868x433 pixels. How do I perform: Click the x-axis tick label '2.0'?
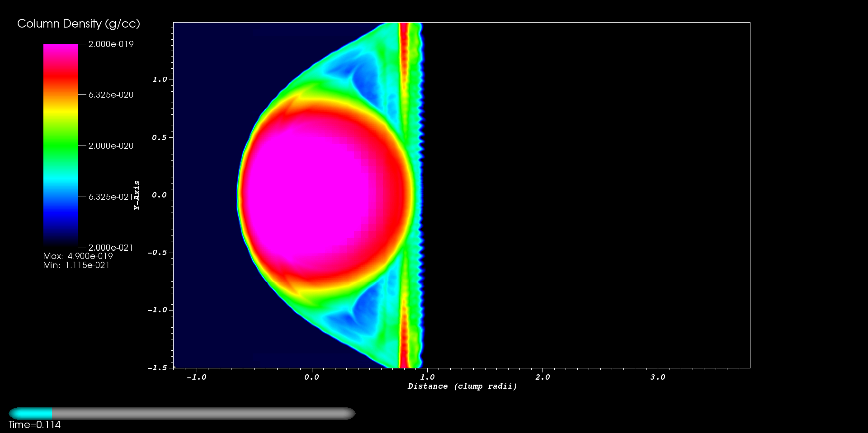[x=542, y=377]
